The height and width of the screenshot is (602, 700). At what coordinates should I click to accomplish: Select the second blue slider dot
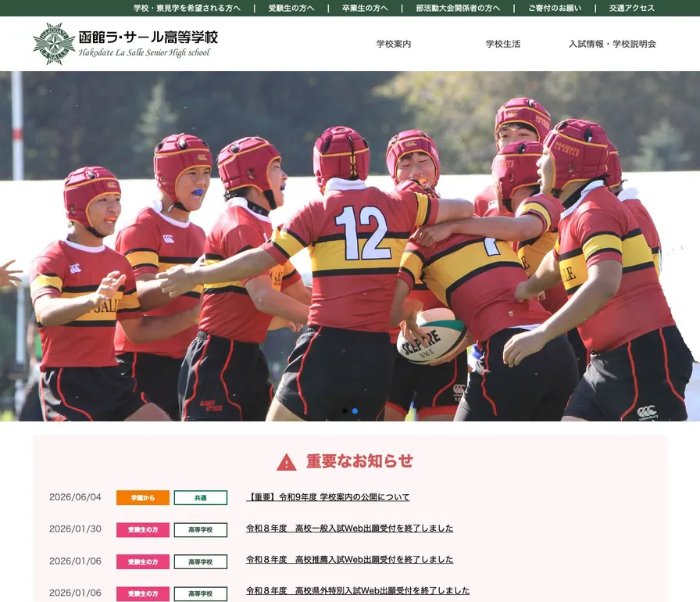coord(355,411)
